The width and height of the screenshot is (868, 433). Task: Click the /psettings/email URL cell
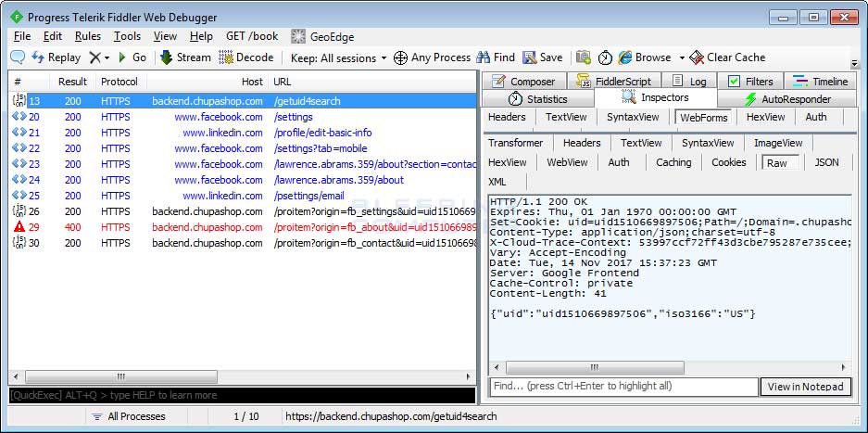[308, 196]
